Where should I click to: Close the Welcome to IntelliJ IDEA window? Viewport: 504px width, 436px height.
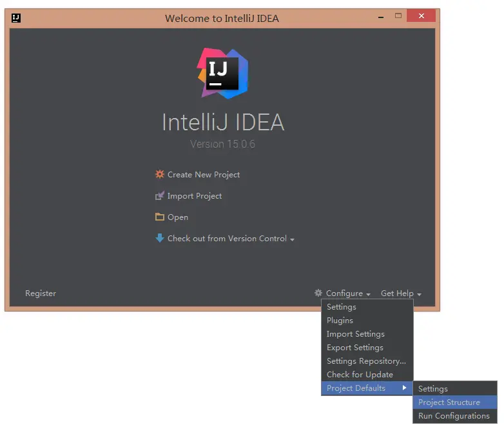click(422, 15)
